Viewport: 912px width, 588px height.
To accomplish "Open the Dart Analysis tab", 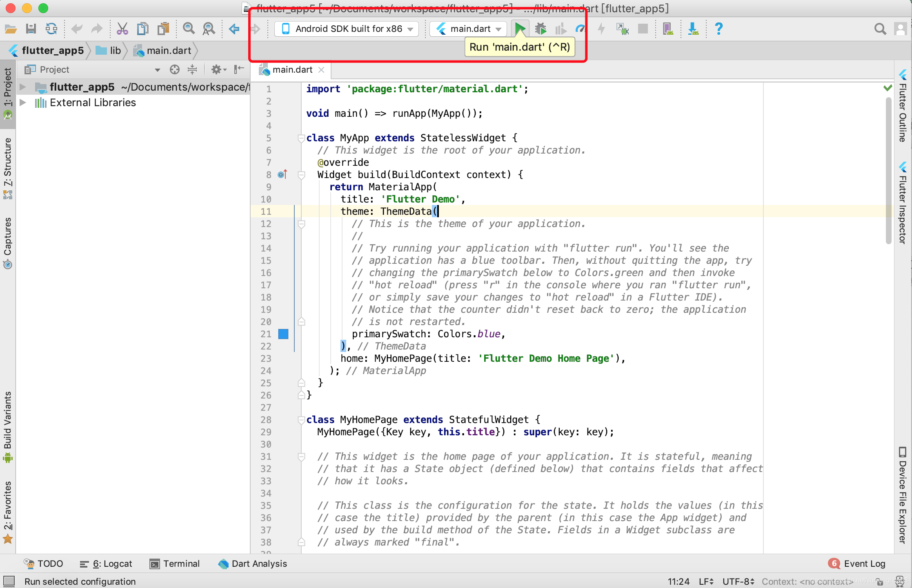I will [253, 563].
